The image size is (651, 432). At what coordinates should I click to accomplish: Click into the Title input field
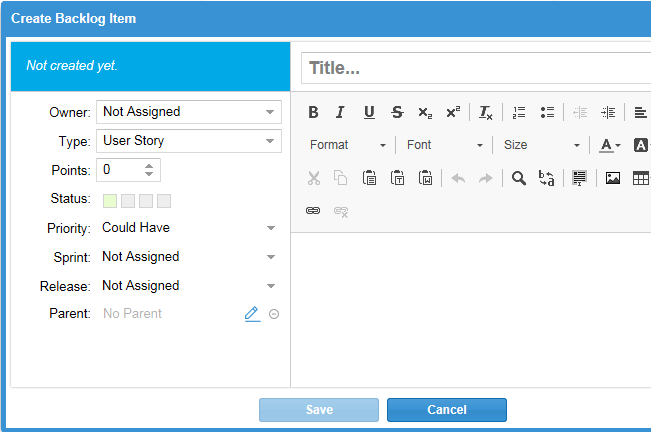(475, 68)
